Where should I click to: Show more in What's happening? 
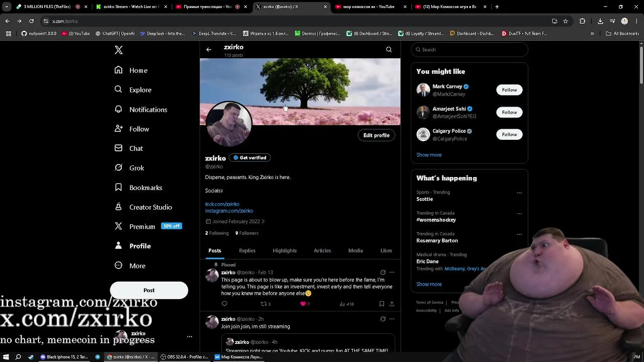tap(429, 284)
